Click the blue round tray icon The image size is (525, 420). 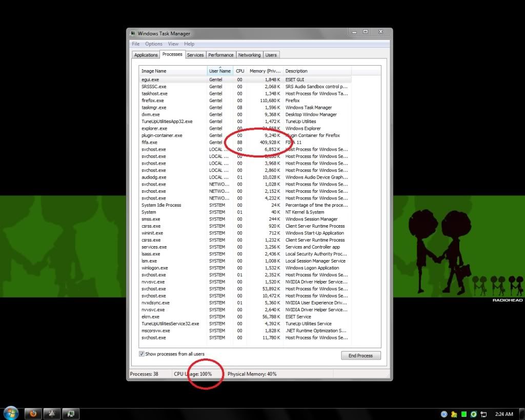tap(444, 414)
